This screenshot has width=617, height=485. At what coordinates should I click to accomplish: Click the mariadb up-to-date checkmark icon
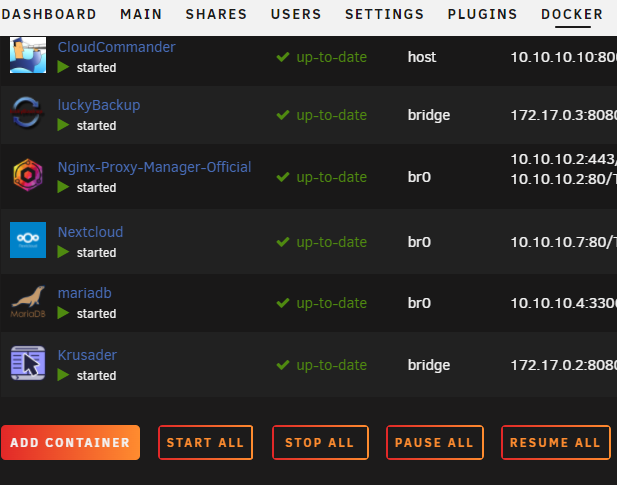click(x=283, y=303)
